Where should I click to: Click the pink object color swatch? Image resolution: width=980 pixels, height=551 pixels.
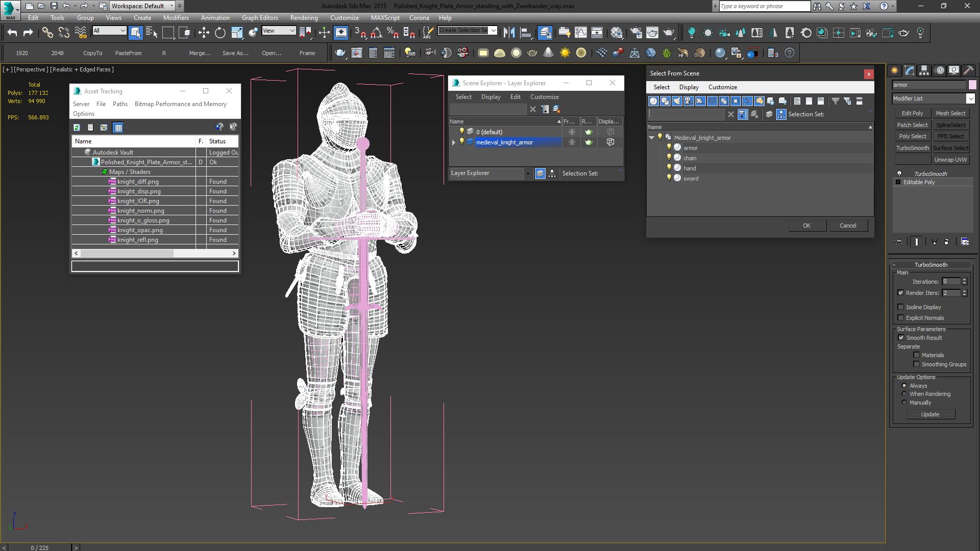[x=972, y=85]
